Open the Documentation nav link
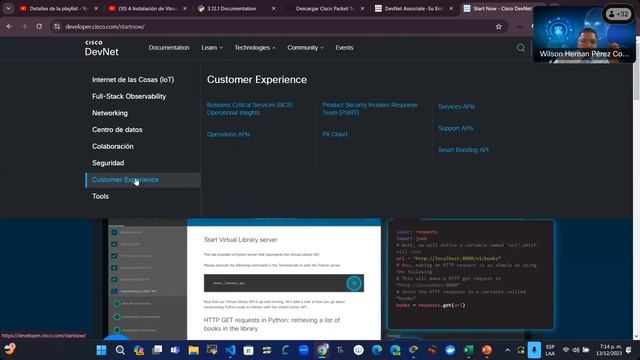The image size is (640, 360). coord(169,48)
